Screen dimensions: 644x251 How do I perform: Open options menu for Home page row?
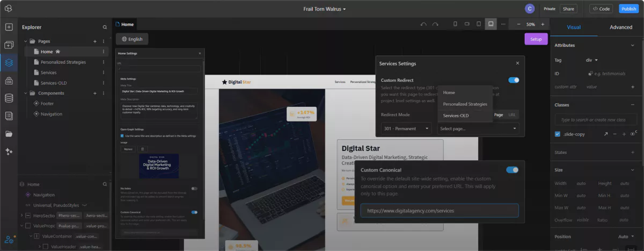point(104,52)
